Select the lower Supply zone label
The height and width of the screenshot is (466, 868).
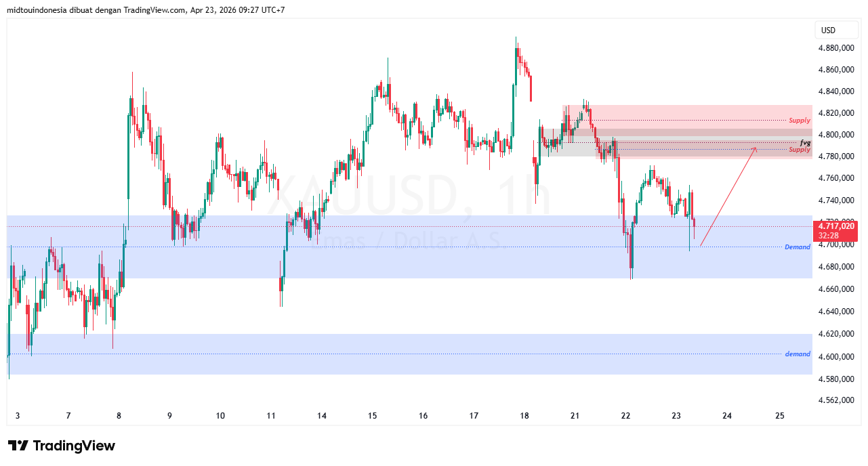coord(798,150)
